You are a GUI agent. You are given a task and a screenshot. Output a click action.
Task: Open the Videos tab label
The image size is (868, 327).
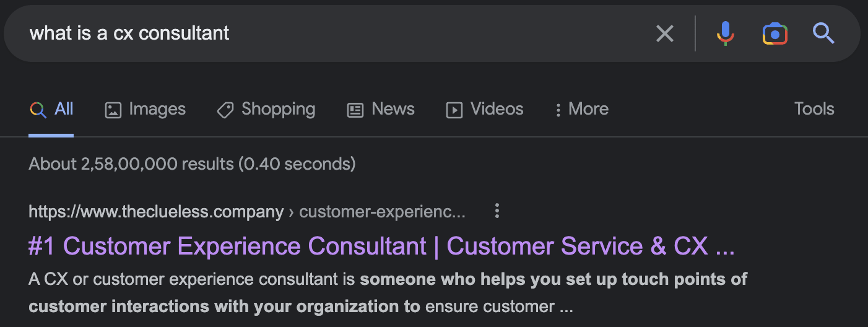497,110
